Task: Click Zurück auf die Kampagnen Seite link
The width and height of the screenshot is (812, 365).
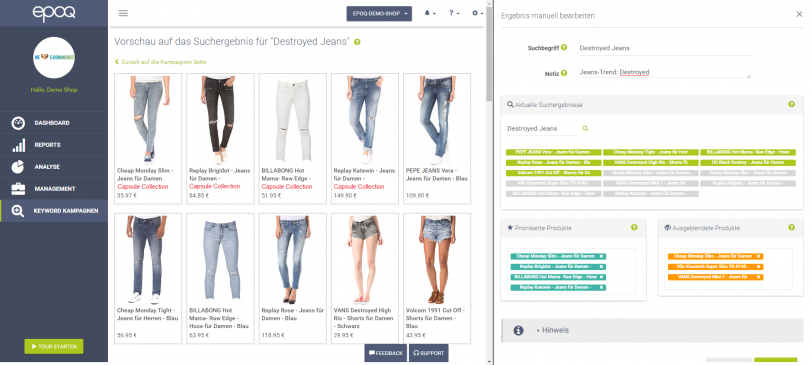Action: 161,62
